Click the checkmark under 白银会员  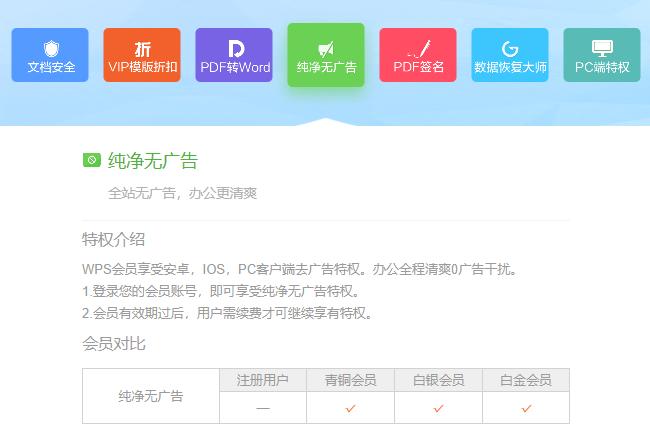point(438,408)
